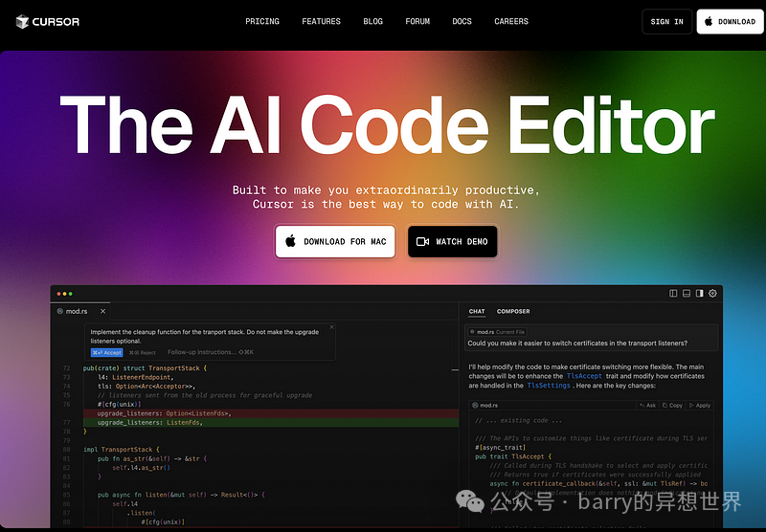Open editor settings gear icon

[x=712, y=294]
